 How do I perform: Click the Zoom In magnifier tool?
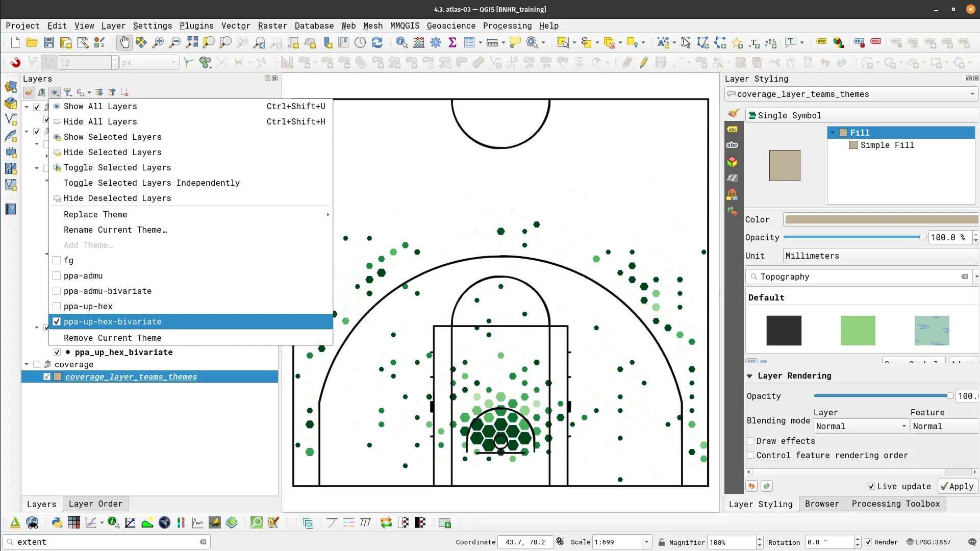(x=158, y=42)
